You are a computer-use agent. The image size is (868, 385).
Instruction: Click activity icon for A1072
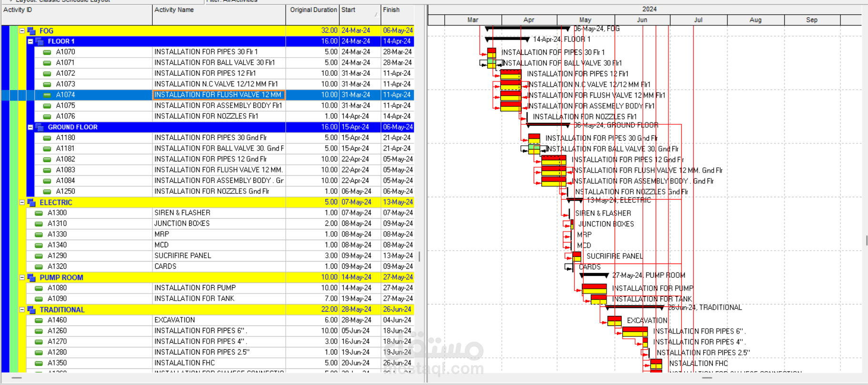point(47,74)
